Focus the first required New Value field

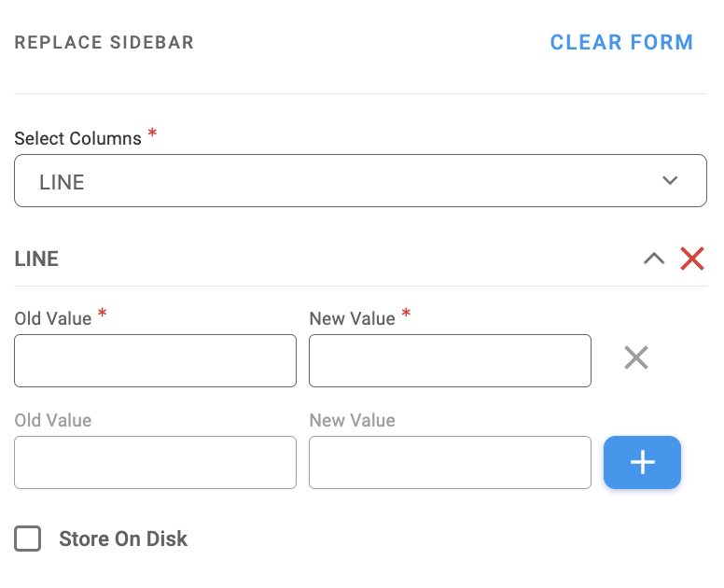click(x=450, y=360)
